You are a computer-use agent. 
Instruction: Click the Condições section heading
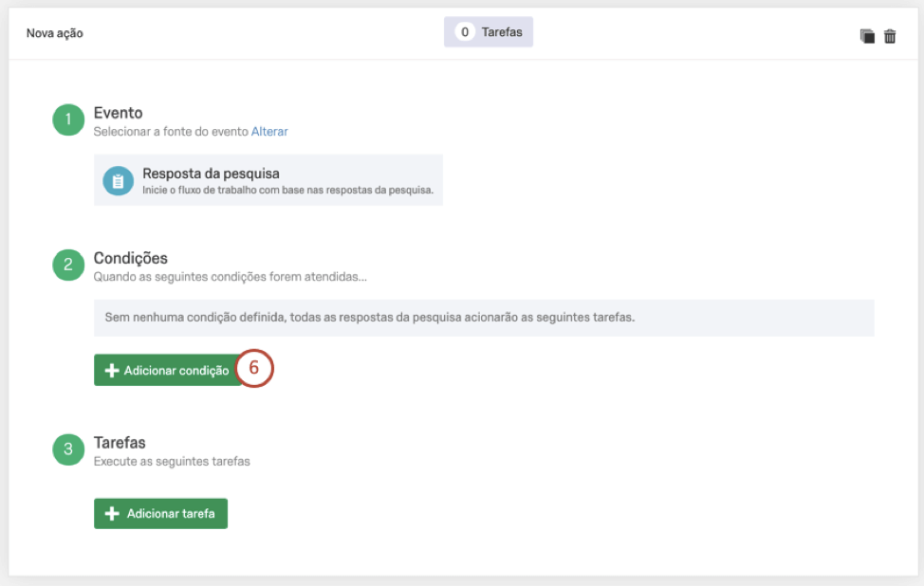[x=130, y=258]
